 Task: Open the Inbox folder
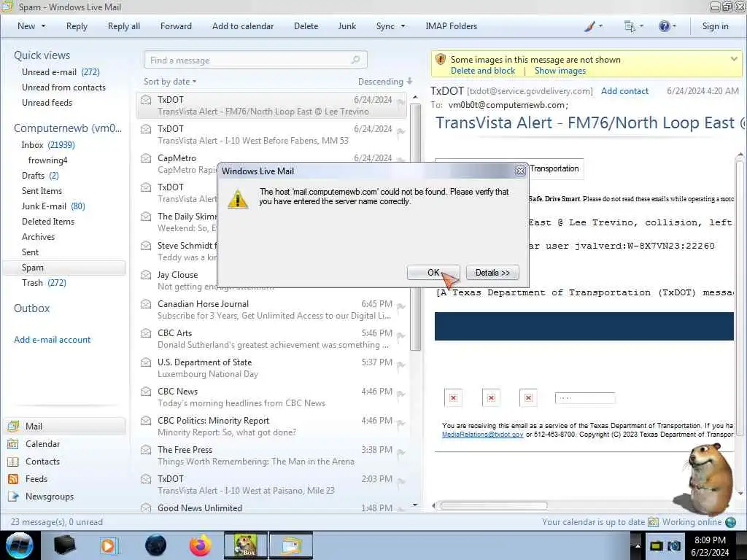[48, 145]
